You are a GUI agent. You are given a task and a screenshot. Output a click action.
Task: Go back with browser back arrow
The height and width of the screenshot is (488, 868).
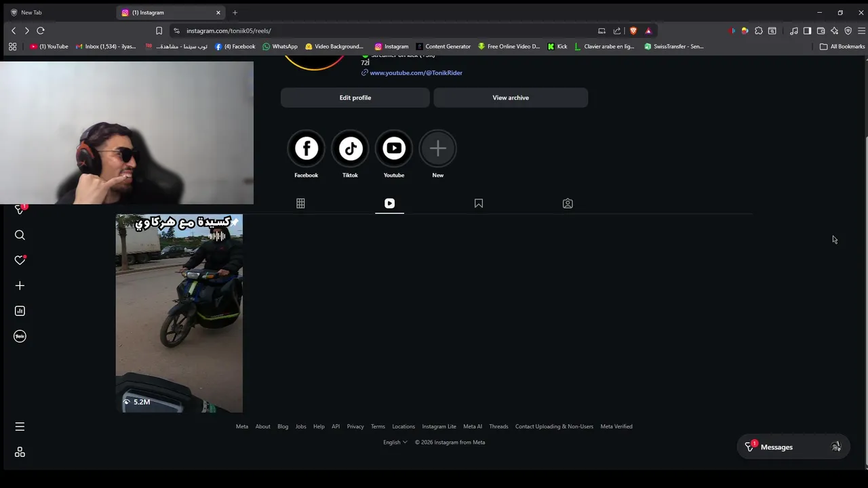(x=14, y=30)
